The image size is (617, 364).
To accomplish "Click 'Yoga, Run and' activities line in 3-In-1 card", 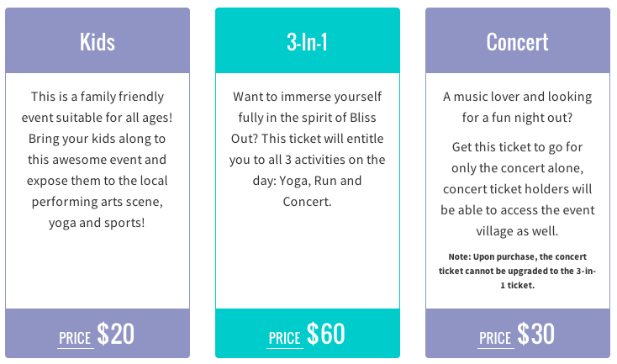I will click(x=307, y=180).
